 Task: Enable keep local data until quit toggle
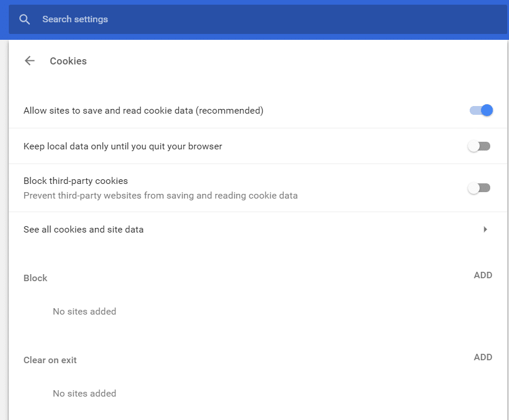pyautogui.click(x=479, y=146)
